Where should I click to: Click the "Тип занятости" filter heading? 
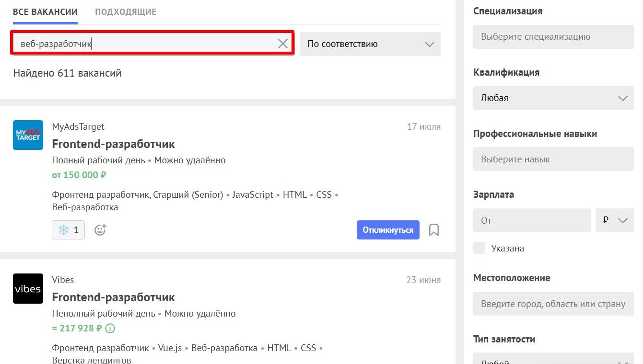(x=504, y=339)
